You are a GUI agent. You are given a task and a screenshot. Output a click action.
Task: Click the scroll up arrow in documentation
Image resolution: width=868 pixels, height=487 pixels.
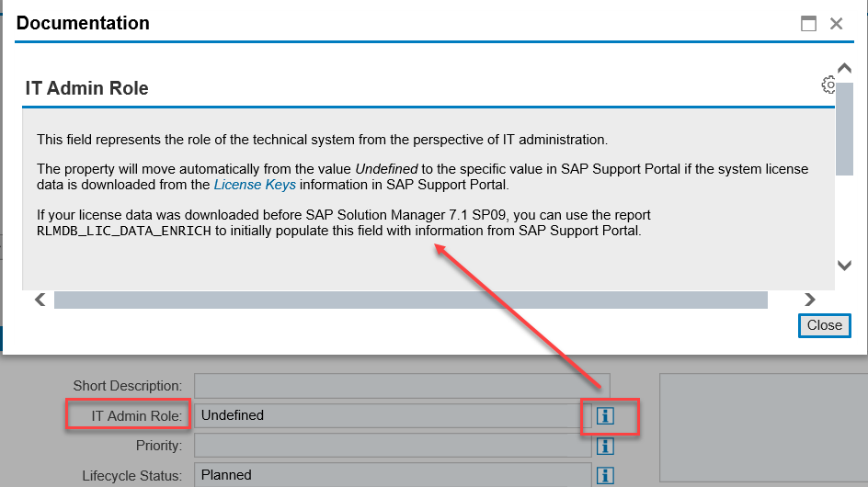(844, 68)
